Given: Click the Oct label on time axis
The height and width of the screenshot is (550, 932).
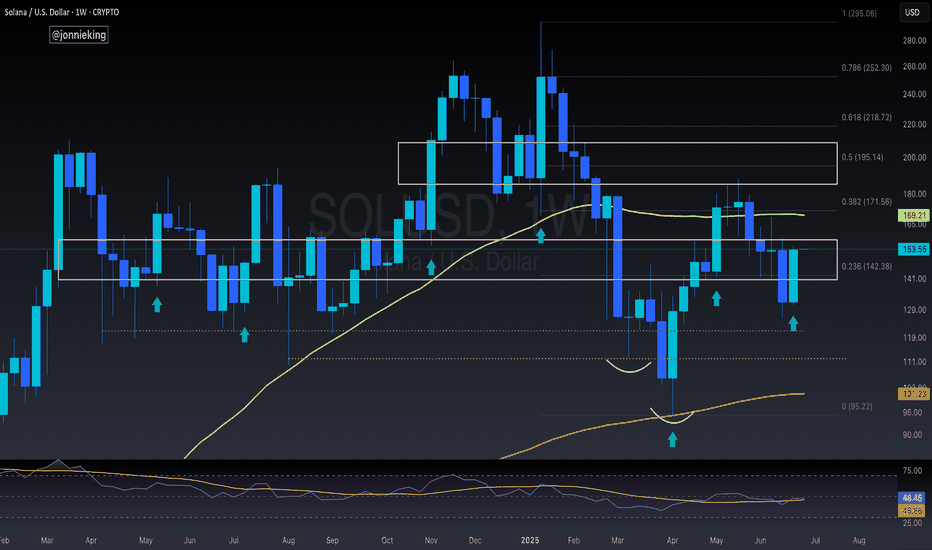Looking at the screenshot, I should pyautogui.click(x=387, y=540).
